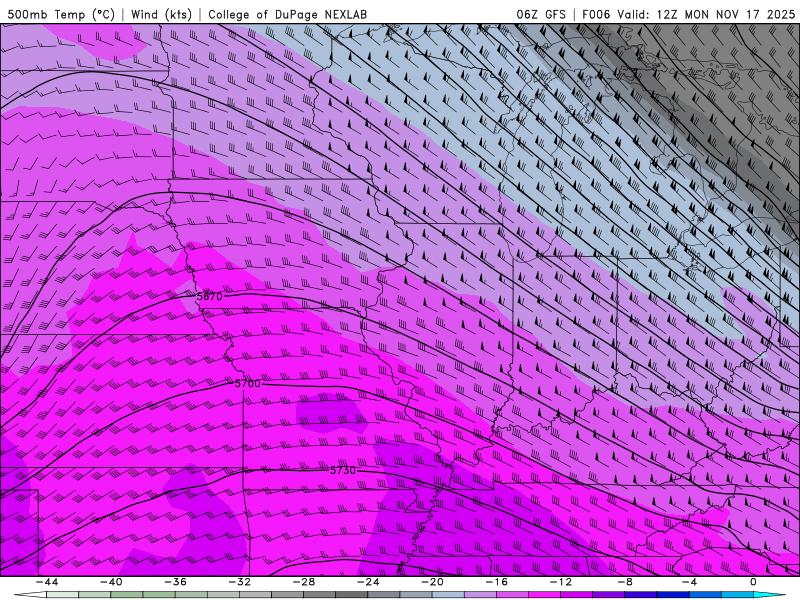Click the -16 color scale label
Image resolution: width=800 pixels, height=600 pixels.
496,582
